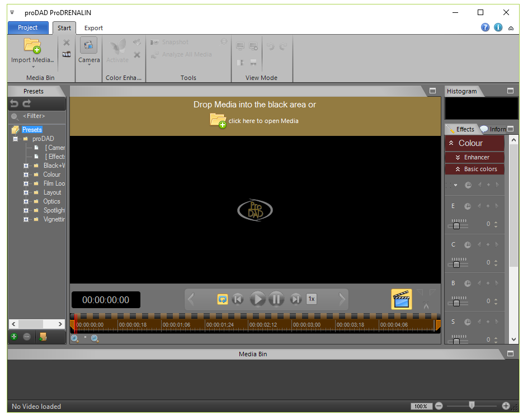Select the Vignetting presets folder
Screen dimensions: 523x420
(54, 220)
